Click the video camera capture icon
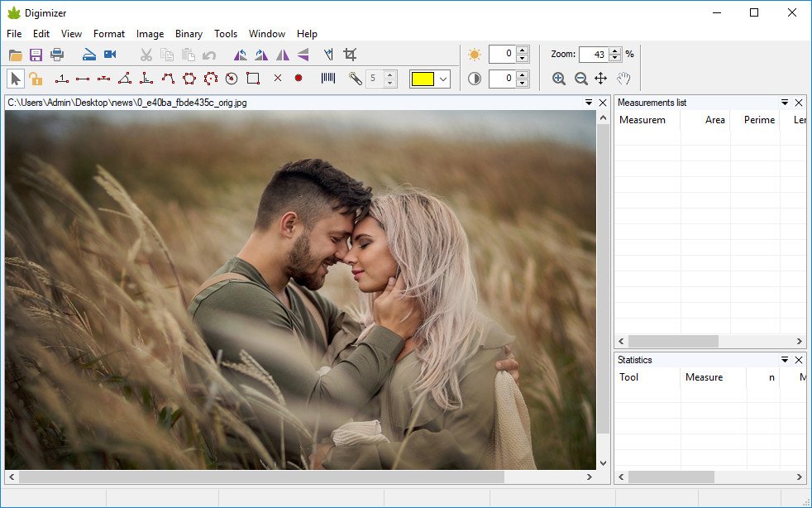 (x=110, y=55)
